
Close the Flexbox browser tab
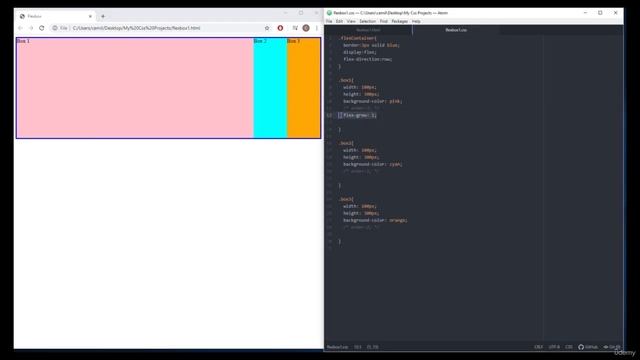[x=90, y=16]
